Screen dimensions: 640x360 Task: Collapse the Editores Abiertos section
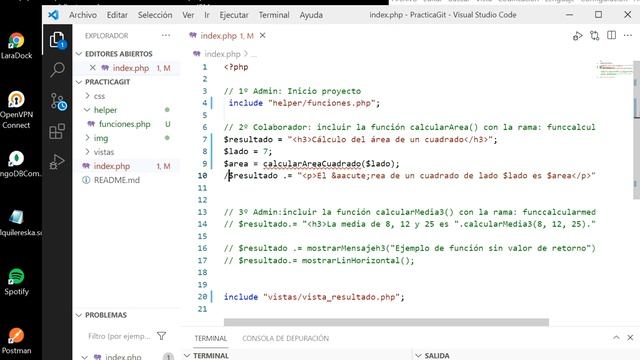click(79, 54)
